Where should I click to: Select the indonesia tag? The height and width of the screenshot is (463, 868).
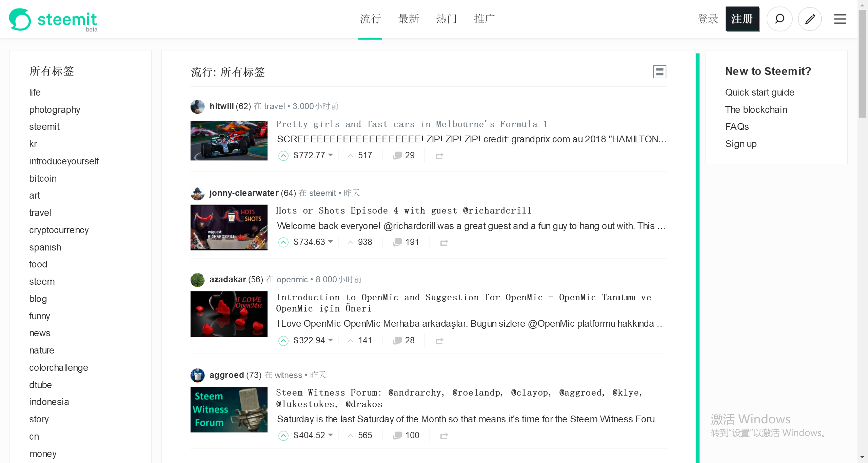tap(49, 402)
